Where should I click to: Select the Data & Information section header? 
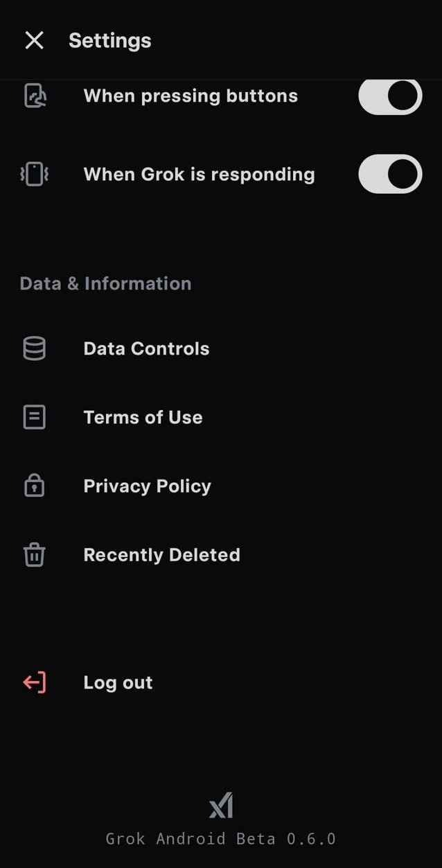pos(105,283)
